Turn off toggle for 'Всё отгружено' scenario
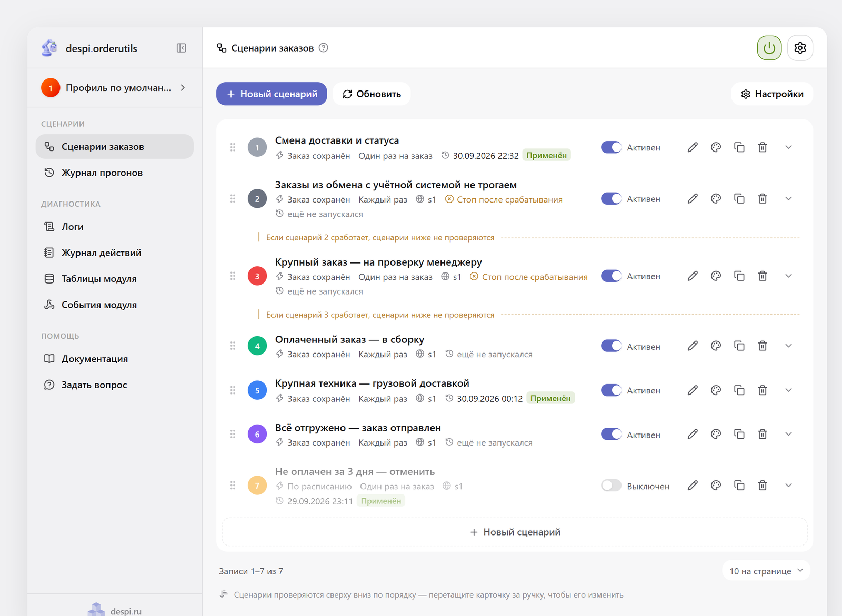The width and height of the screenshot is (842, 616). (611, 435)
